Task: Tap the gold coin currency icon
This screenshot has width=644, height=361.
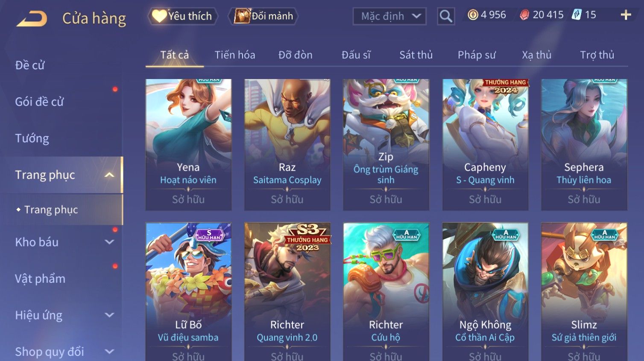Action: (472, 15)
